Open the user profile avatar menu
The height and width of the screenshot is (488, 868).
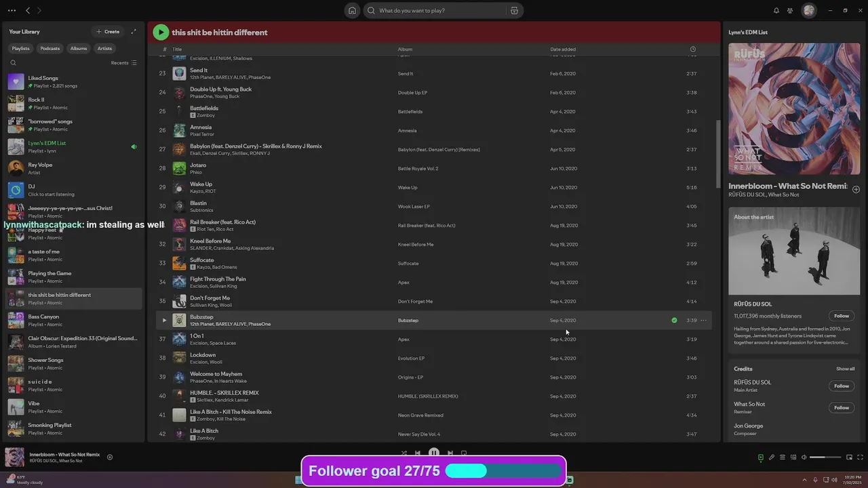click(x=808, y=10)
